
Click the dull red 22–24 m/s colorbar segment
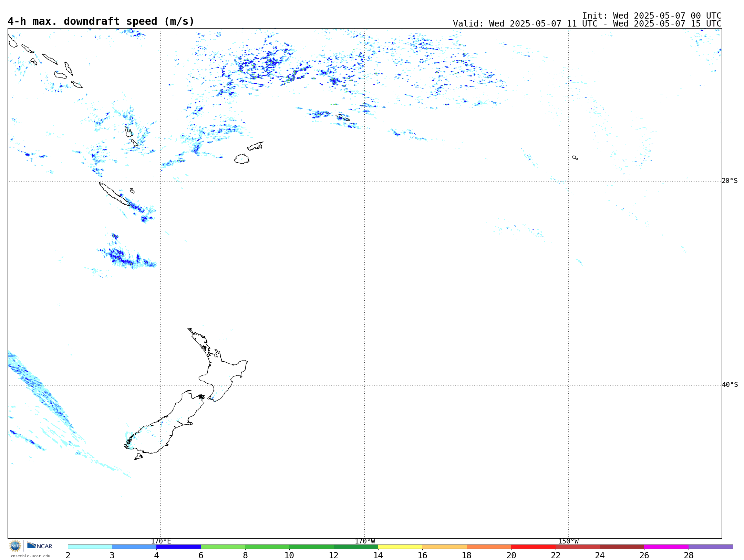pos(578,547)
